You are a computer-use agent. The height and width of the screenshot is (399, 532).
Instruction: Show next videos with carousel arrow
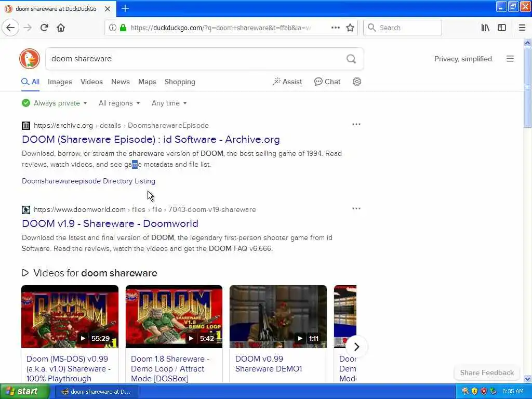coord(356,347)
